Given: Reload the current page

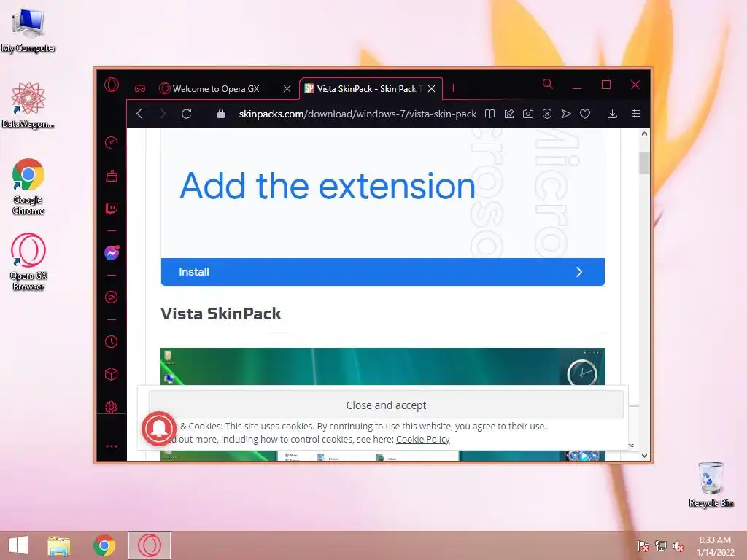Looking at the screenshot, I should tap(186, 114).
